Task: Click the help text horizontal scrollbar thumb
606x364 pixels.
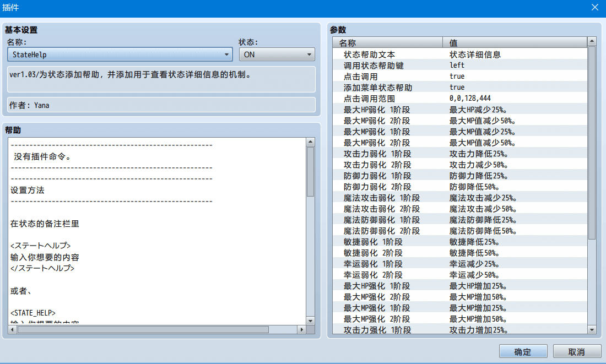Action: click(x=143, y=330)
